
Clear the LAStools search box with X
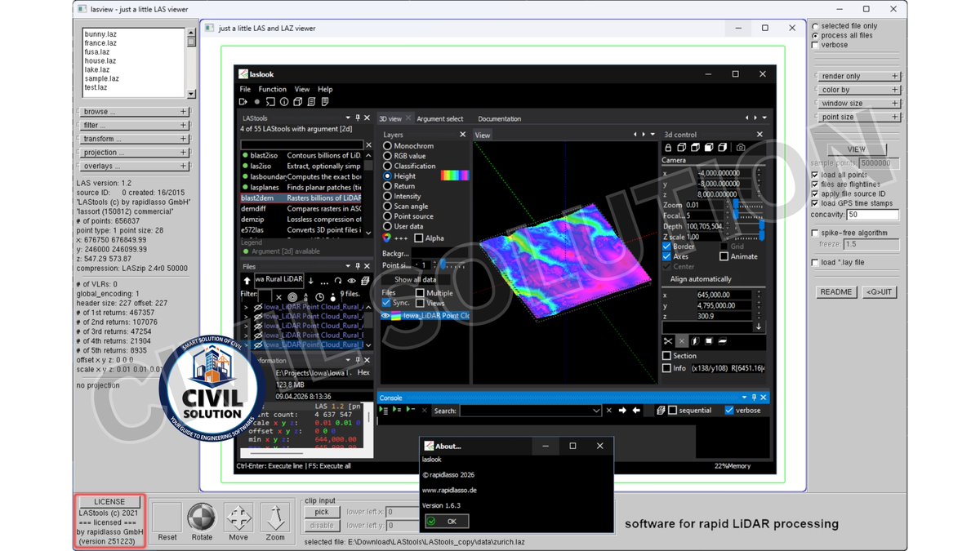pyautogui.click(x=368, y=144)
